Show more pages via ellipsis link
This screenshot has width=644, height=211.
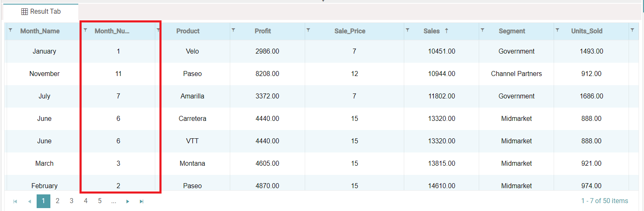pyautogui.click(x=114, y=201)
